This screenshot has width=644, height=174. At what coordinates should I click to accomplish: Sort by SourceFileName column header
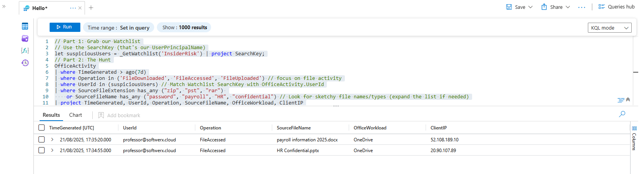point(294,128)
